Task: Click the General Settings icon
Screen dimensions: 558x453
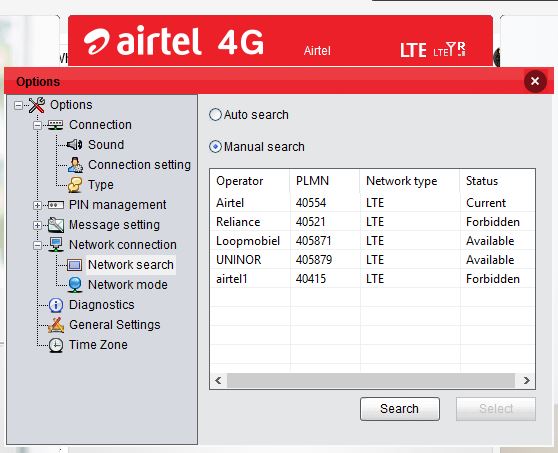Action: (56, 325)
